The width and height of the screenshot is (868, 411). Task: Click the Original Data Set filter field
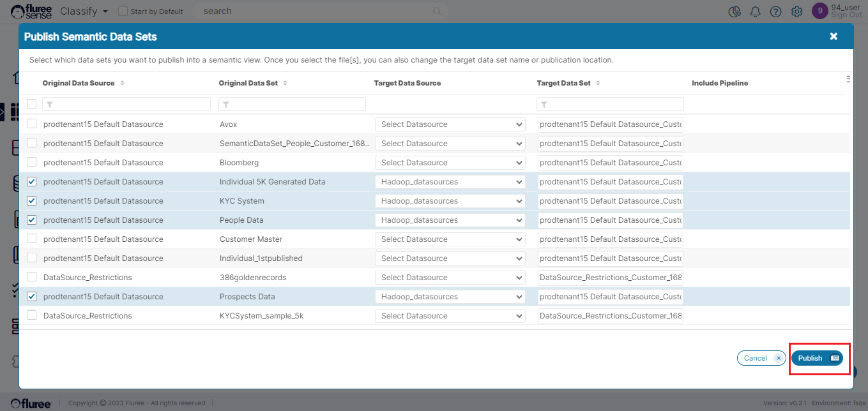[x=292, y=104]
